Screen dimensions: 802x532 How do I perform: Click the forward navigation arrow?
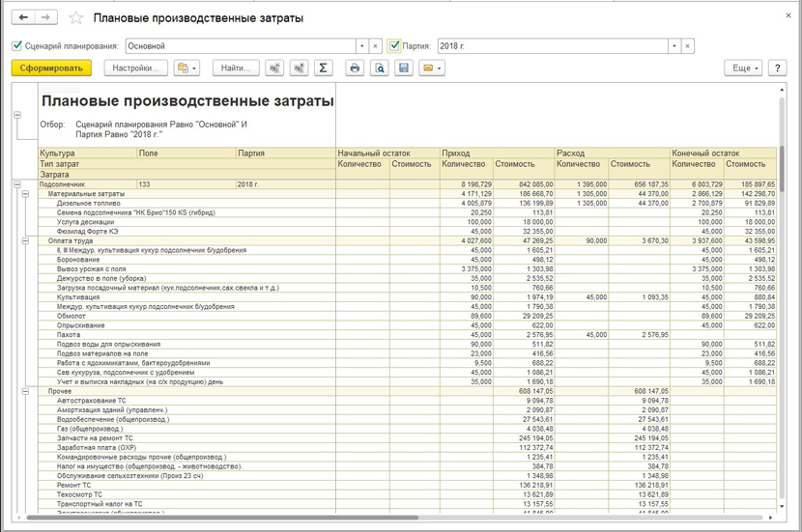[x=46, y=18]
